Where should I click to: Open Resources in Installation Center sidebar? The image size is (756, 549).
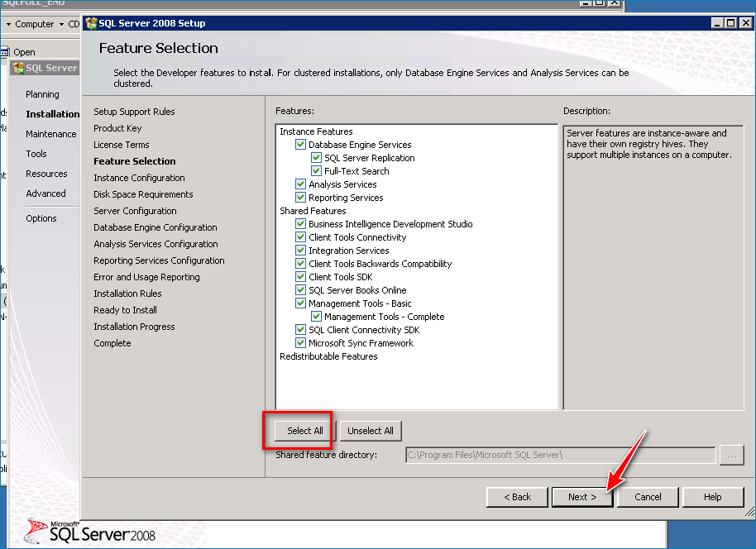tap(46, 174)
